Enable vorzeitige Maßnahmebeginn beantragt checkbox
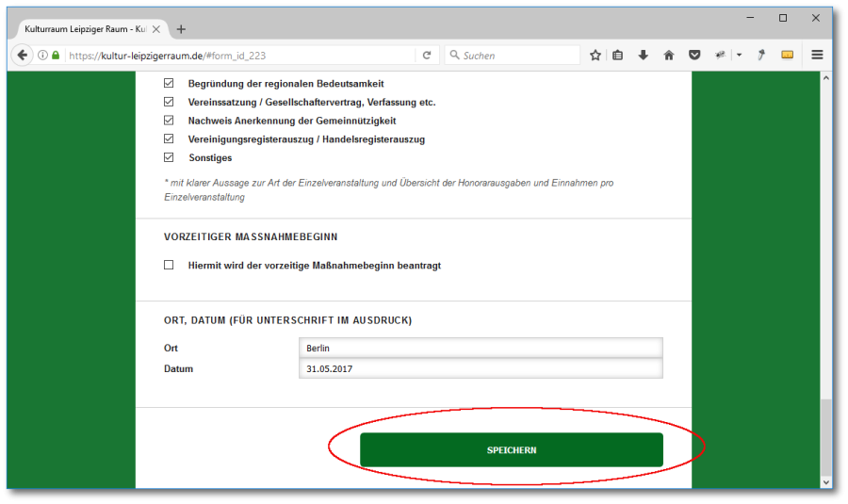 169,265
